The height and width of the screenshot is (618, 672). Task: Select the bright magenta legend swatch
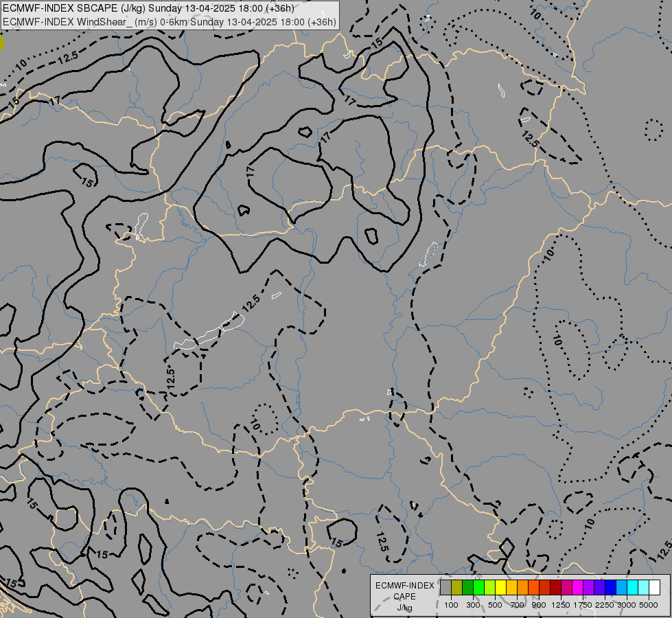[x=577, y=588]
